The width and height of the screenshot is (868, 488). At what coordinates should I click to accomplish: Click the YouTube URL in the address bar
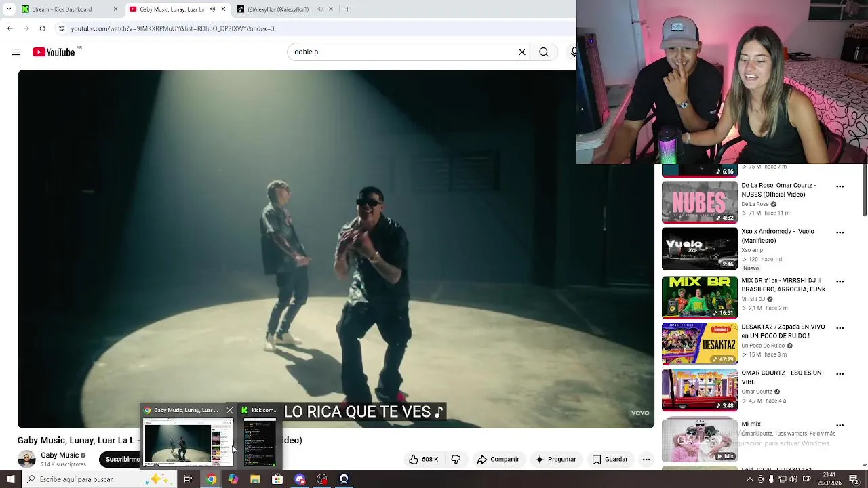pos(172,28)
